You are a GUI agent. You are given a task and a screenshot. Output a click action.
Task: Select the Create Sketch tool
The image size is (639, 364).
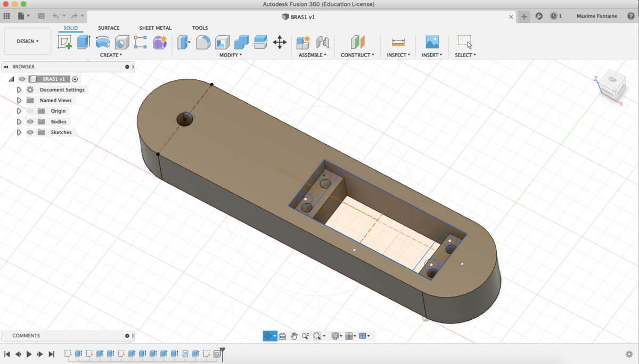[65, 42]
